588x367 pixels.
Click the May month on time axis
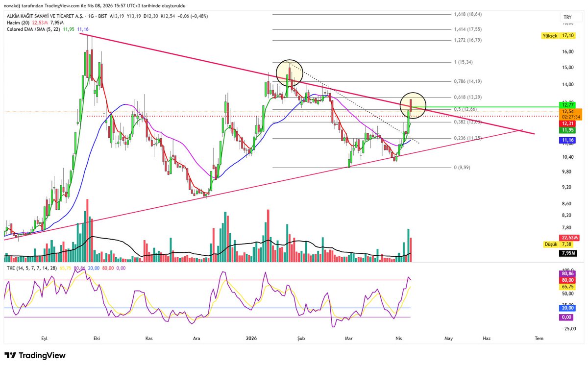pyautogui.click(x=448, y=338)
